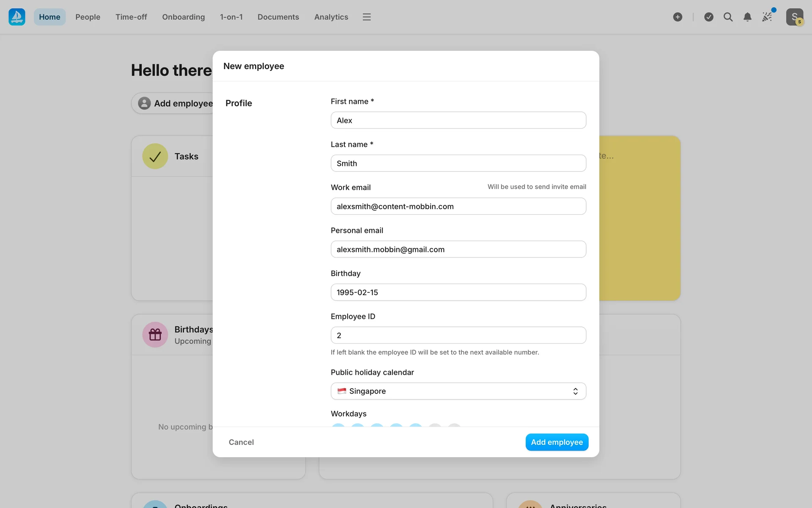
Task: Click the Birthday date field
Action: click(458, 292)
